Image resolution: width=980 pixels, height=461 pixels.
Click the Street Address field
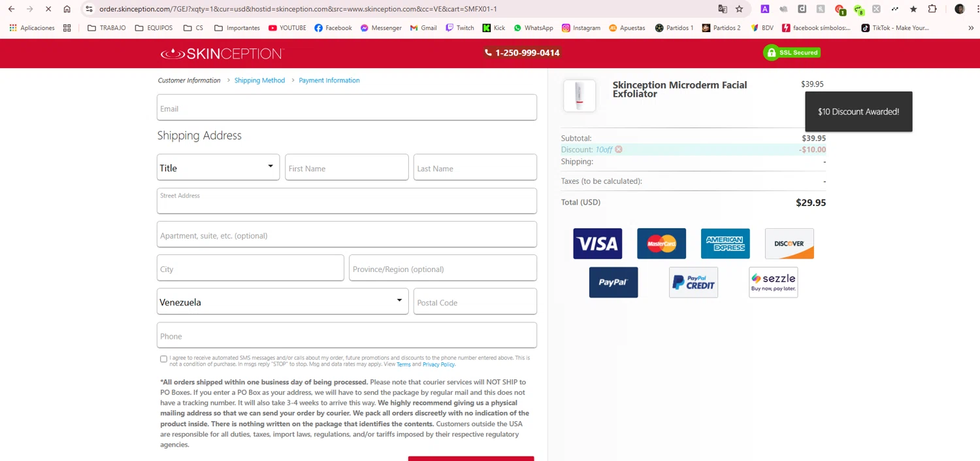pyautogui.click(x=347, y=201)
